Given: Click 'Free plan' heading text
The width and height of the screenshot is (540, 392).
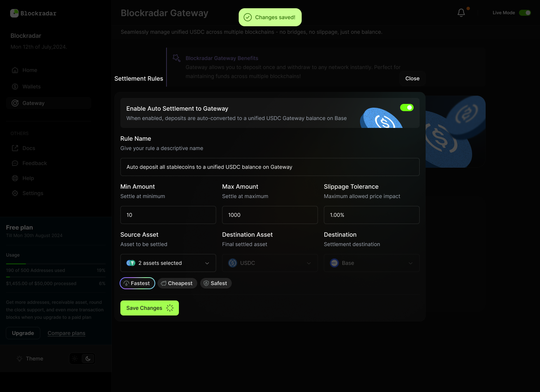Looking at the screenshot, I should (19, 227).
